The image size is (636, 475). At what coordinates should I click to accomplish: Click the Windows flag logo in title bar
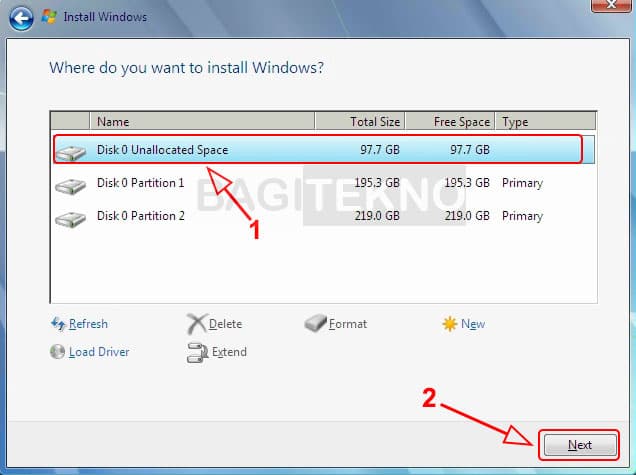[49, 17]
